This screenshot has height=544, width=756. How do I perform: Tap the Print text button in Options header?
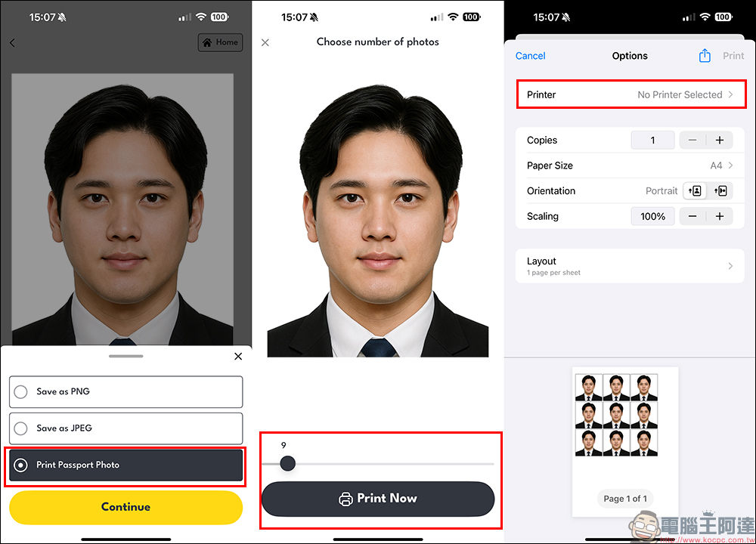[x=733, y=56]
